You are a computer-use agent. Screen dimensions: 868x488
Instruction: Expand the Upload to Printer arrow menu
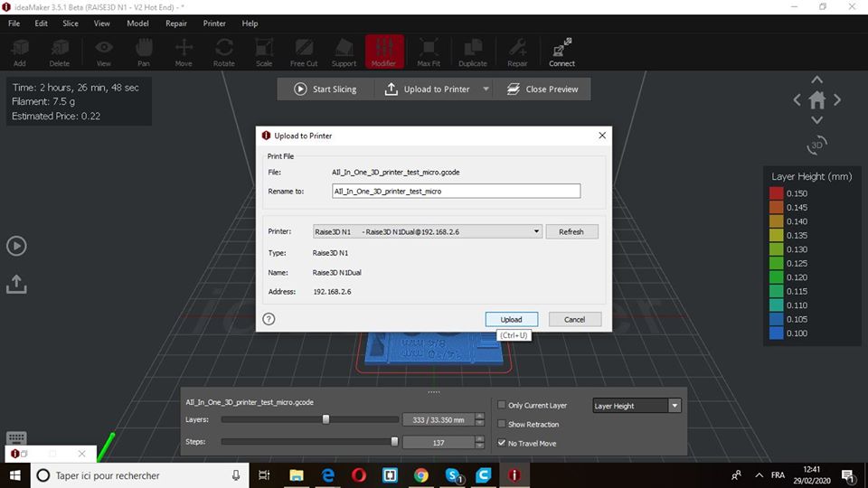(x=486, y=89)
